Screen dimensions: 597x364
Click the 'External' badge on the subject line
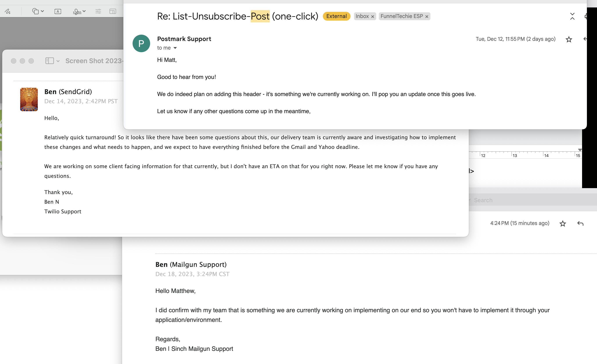coord(336,16)
